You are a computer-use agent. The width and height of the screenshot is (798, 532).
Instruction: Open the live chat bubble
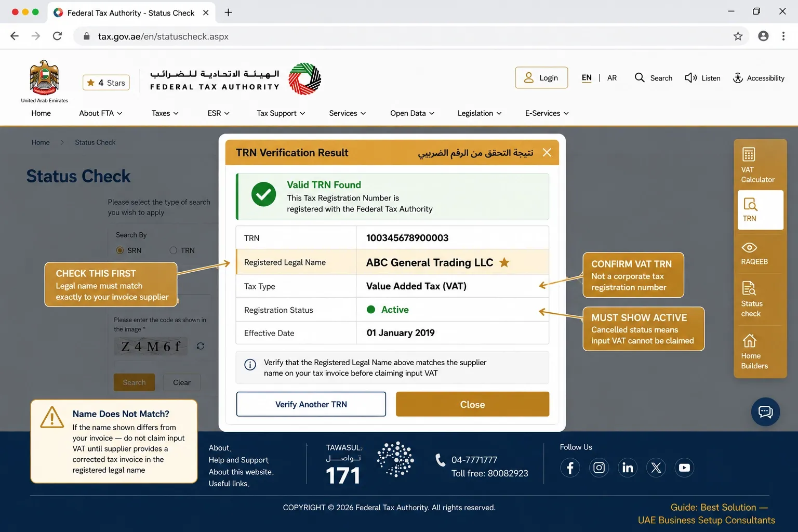tap(765, 412)
